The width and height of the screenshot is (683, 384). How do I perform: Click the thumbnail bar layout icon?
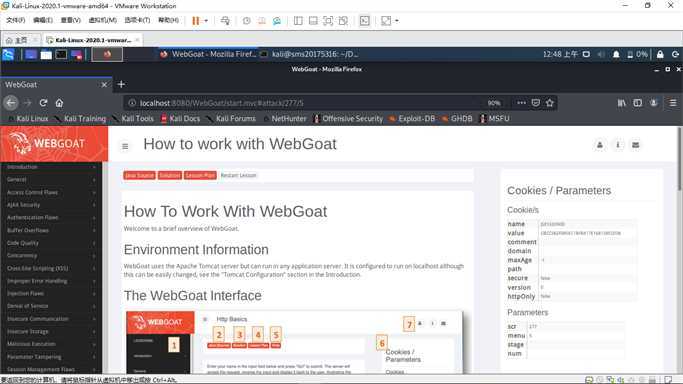(x=313, y=20)
